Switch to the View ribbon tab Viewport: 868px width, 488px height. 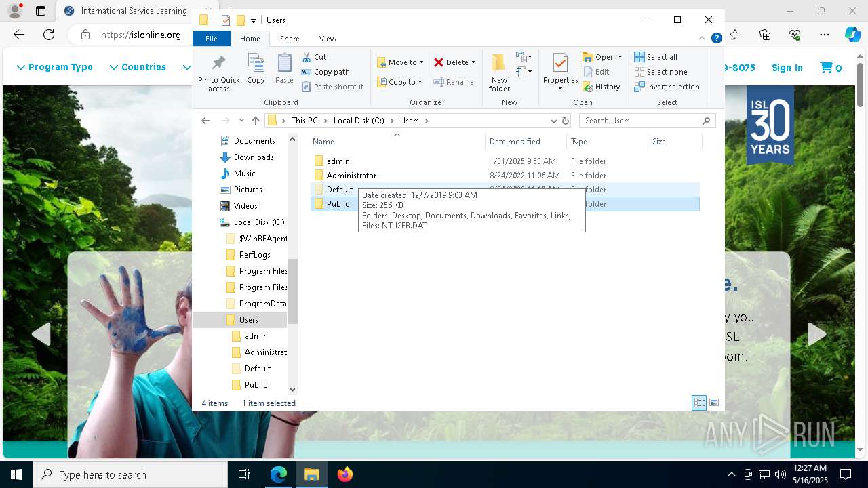tap(328, 39)
